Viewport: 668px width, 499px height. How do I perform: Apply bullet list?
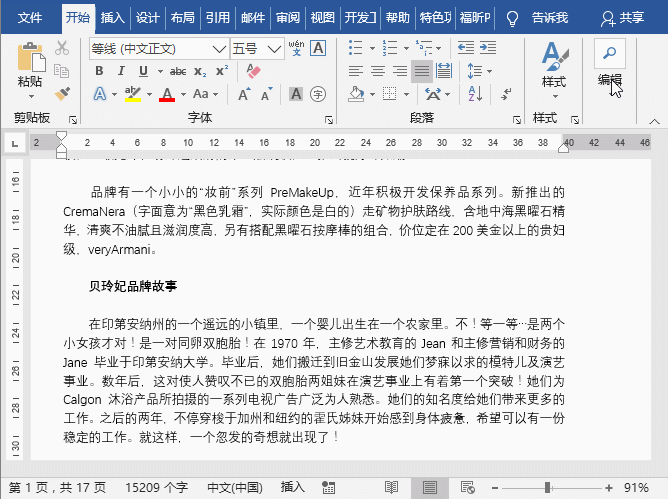(x=356, y=48)
